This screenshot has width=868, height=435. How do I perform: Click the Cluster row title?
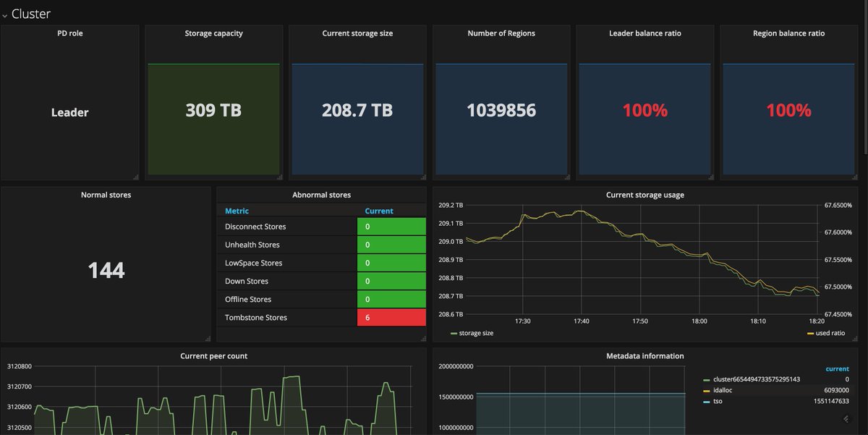(x=31, y=14)
